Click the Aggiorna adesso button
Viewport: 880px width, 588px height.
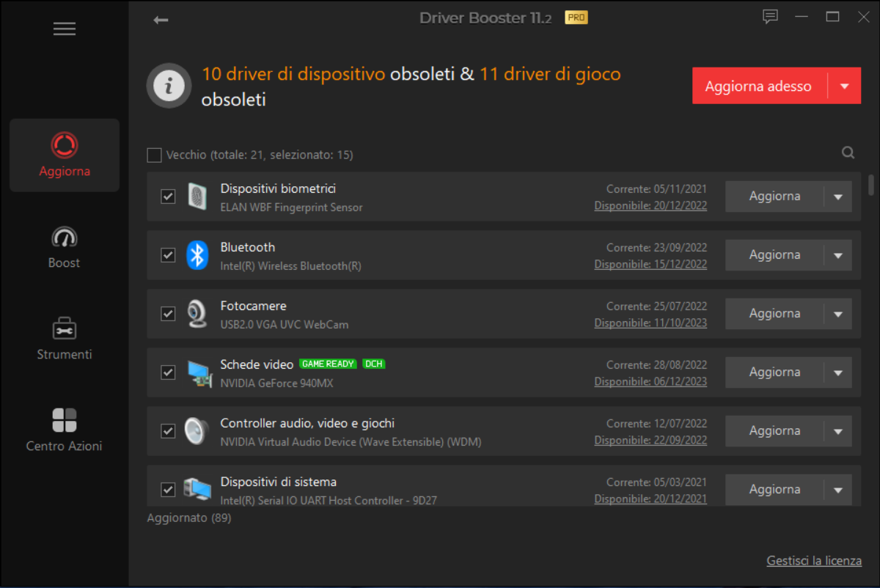(759, 87)
